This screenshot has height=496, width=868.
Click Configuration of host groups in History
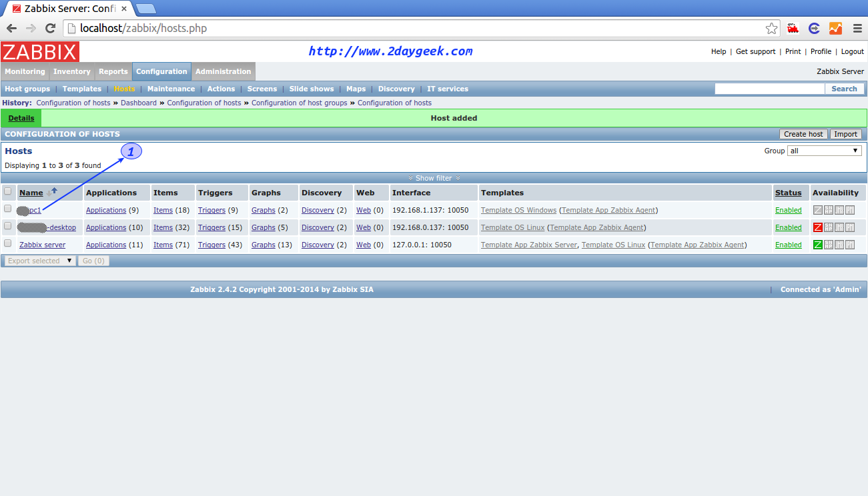coord(300,103)
